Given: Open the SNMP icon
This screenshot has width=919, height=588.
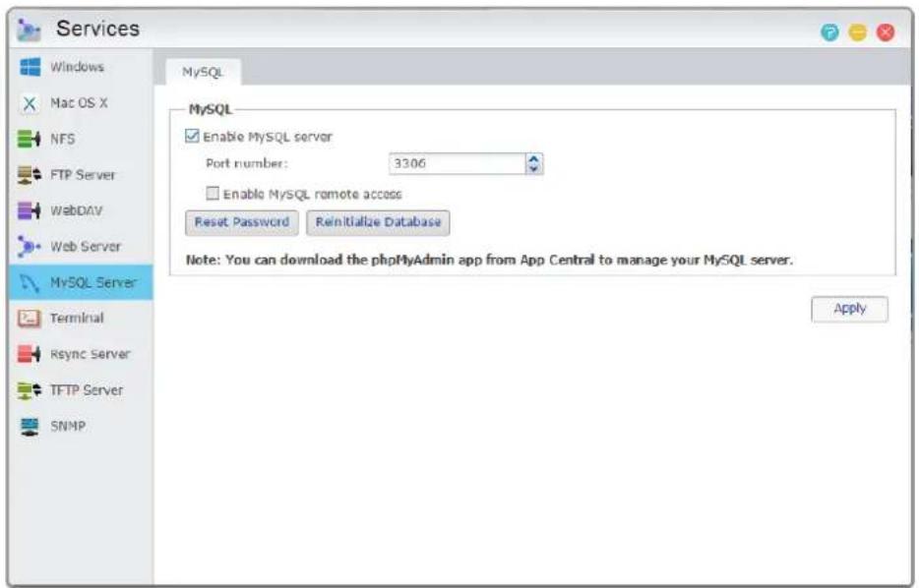Looking at the screenshot, I should (30, 427).
